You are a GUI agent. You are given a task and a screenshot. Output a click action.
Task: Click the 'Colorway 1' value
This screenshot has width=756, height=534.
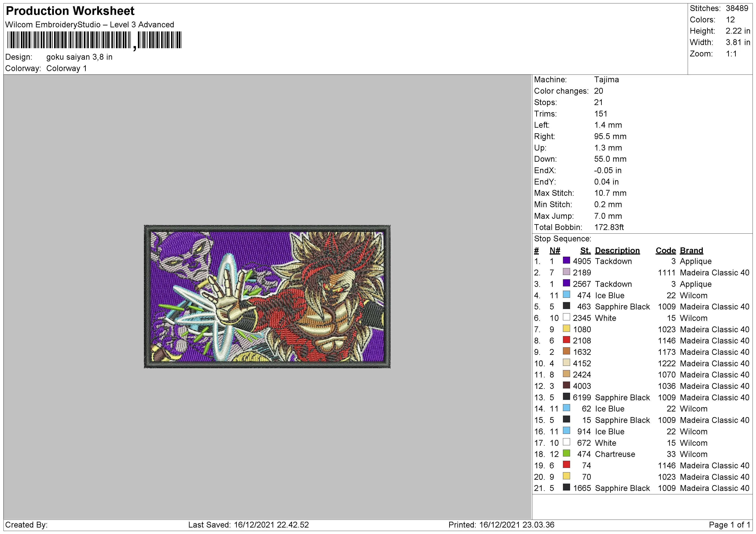pyautogui.click(x=67, y=68)
